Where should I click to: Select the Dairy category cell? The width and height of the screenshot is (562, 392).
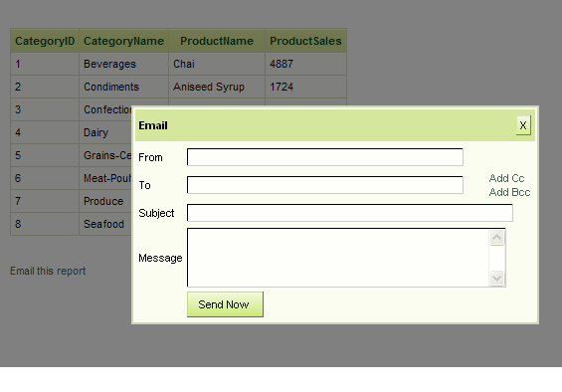point(105,132)
